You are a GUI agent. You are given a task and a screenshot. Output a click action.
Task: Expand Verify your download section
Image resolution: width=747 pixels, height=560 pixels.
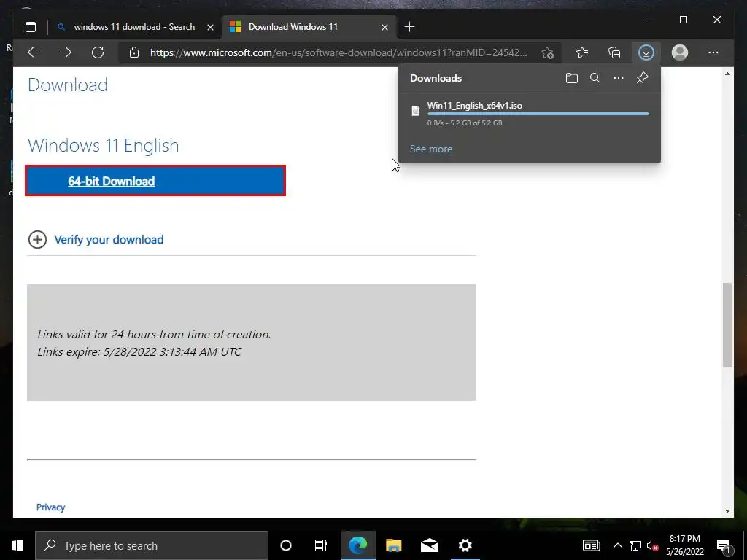(96, 239)
